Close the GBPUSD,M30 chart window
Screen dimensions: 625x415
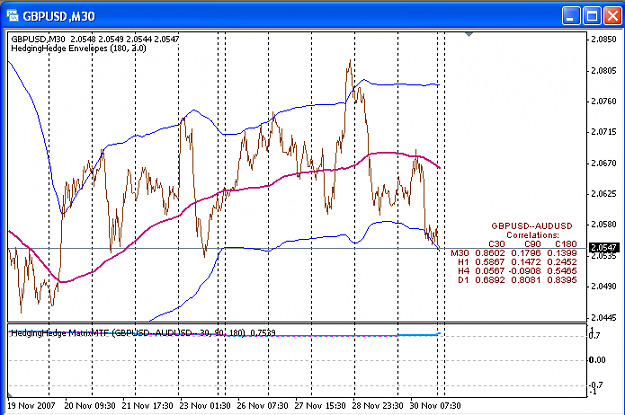click(613, 16)
